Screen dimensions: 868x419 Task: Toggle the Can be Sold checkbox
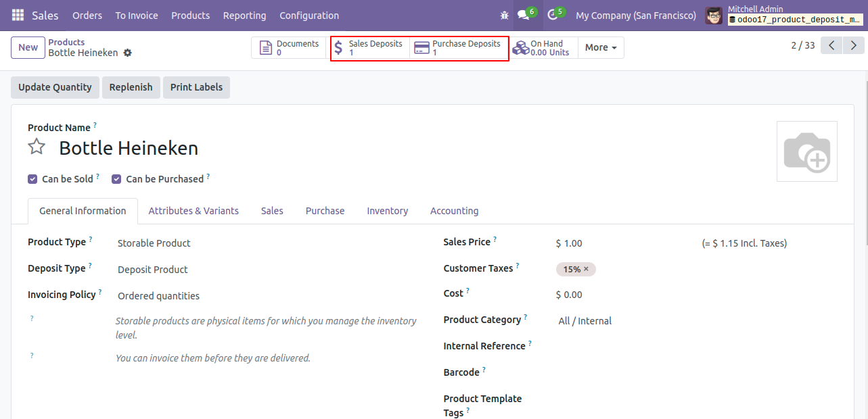[x=32, y=179]
